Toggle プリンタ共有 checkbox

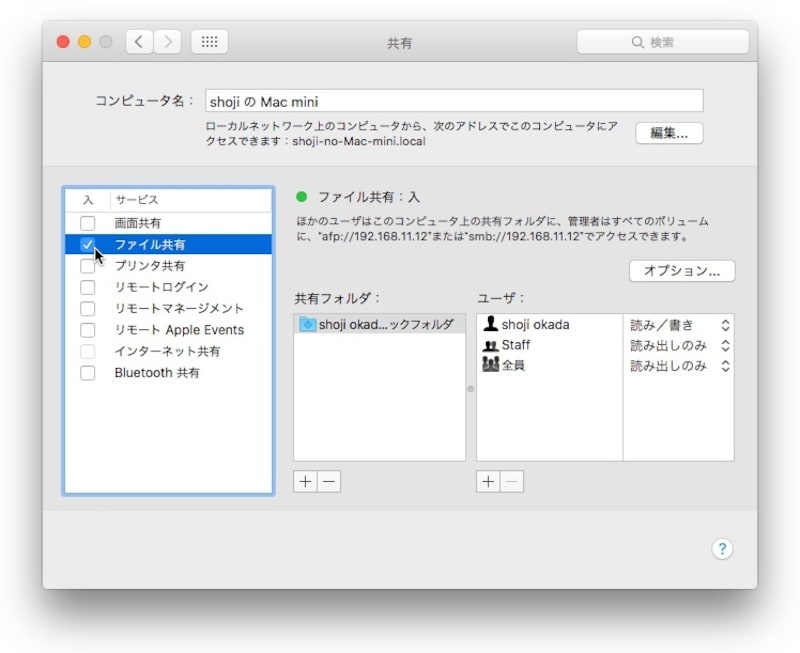[x=88, y=266]
